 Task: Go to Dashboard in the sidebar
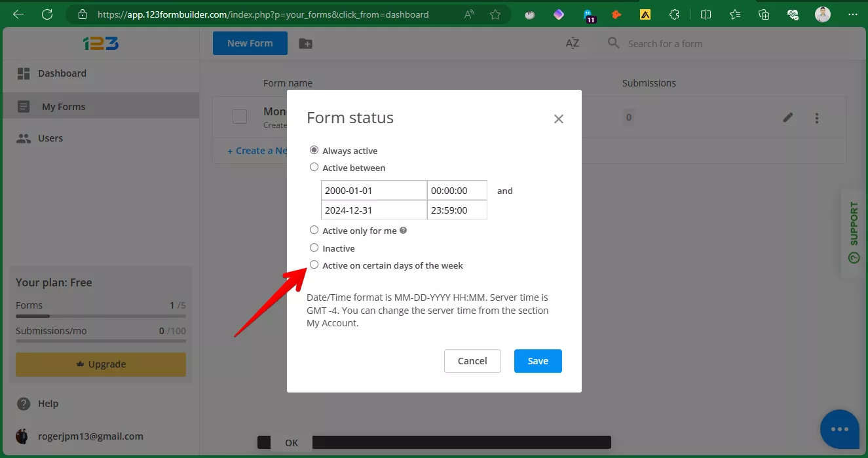tap(62, 73)
